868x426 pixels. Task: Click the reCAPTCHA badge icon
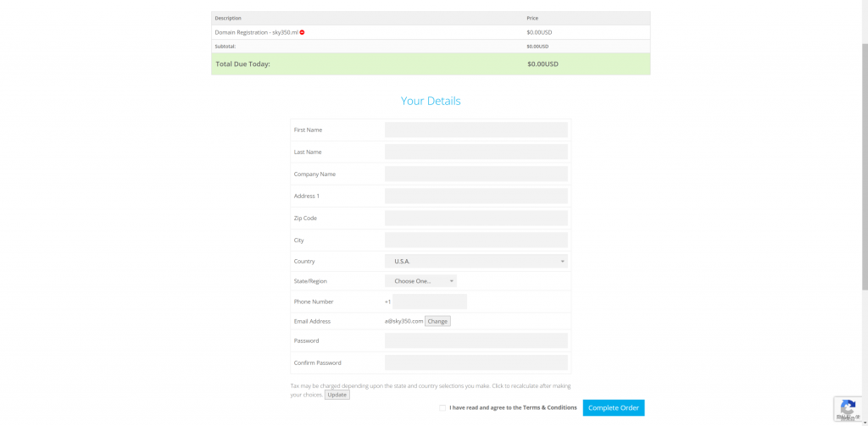[x=848, y=408]
